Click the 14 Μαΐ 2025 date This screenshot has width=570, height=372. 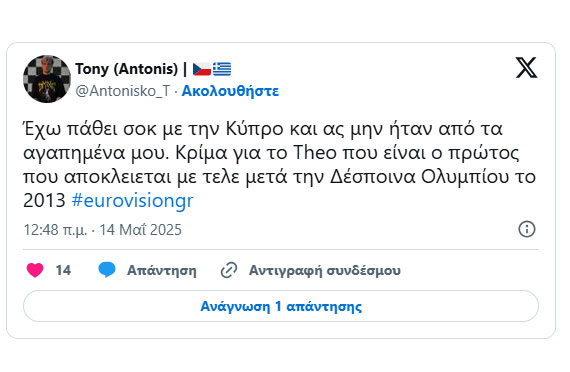pyautogui.click(x=140, y=230)
